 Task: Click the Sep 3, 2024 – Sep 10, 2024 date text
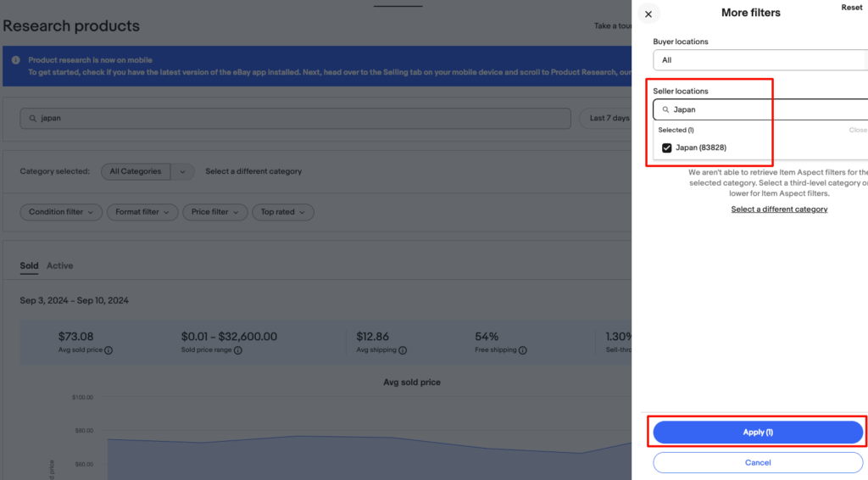pos(75,300)
